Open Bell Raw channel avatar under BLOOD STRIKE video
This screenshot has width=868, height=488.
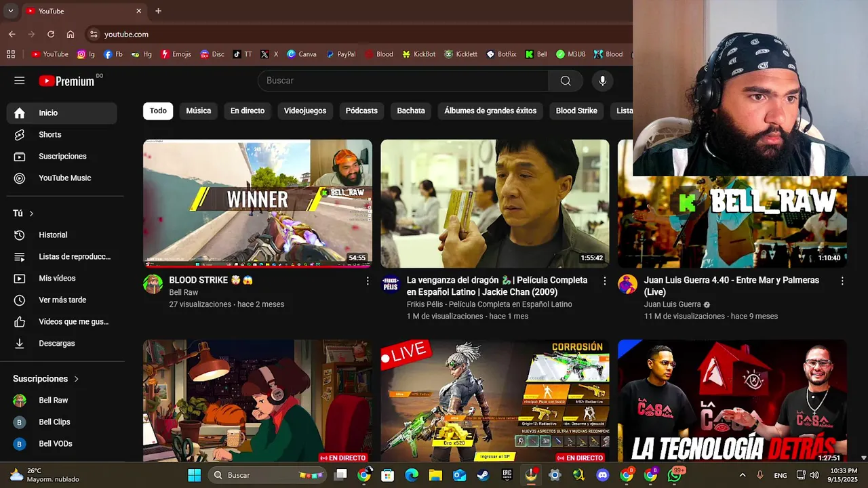[153, 284]
